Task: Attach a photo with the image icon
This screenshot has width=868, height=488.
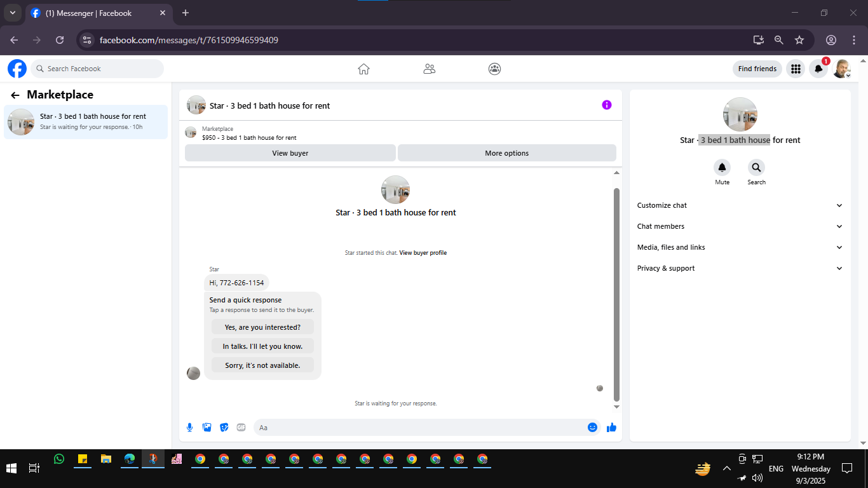Action: point(207,428)
